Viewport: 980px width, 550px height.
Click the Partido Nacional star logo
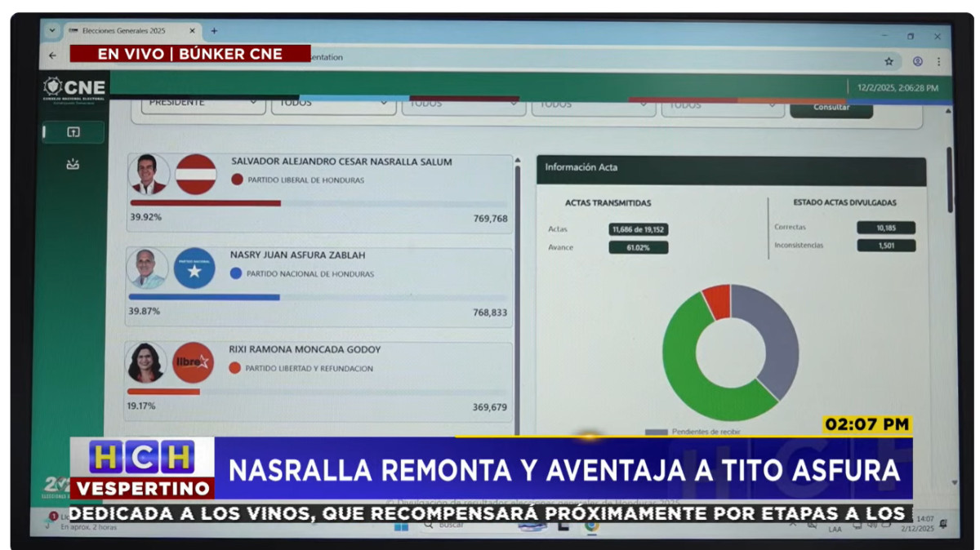pos(194,268)
